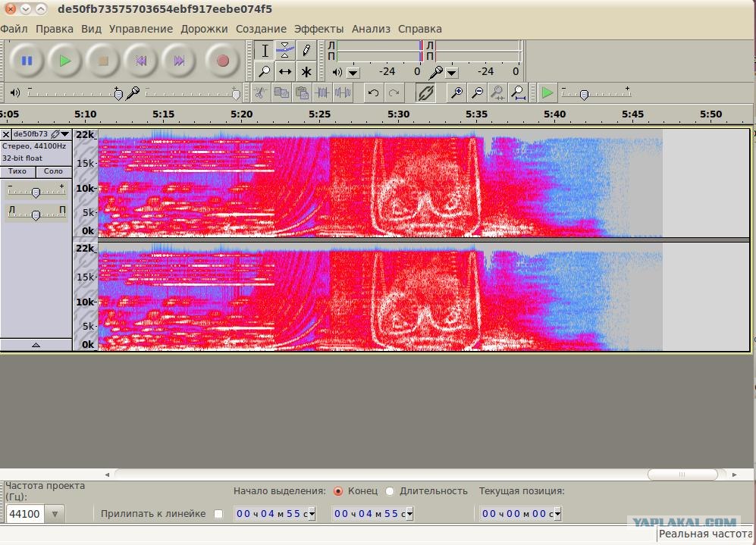The height and width of the screenshot is (545, 756).
Task: Open the Правка menu
Action: [55, 29]
